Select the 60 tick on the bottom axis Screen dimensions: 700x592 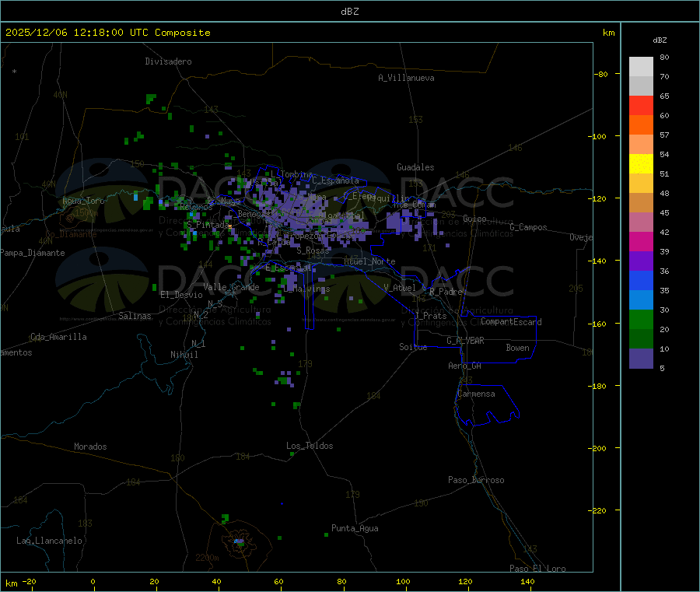278,581
